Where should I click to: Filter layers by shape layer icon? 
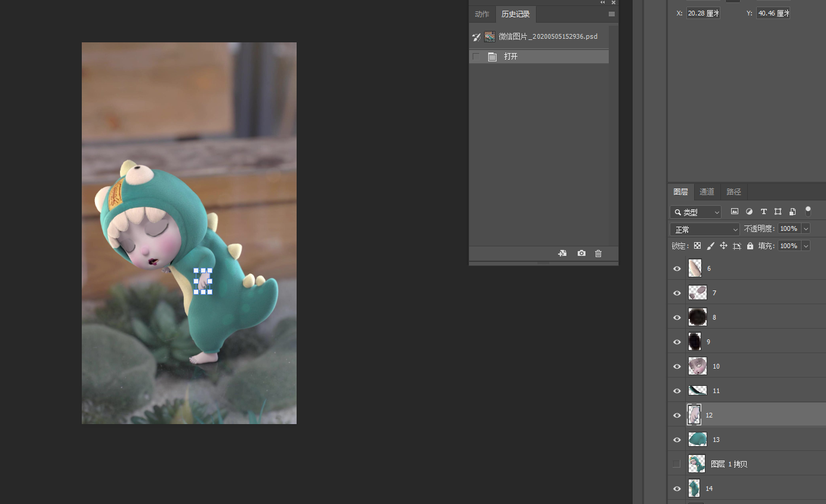click(x=778, y=212)
